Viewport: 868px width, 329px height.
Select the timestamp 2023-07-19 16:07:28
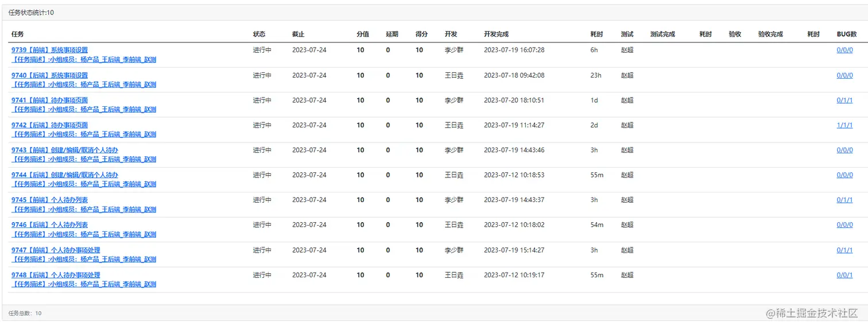pos(514,50)
